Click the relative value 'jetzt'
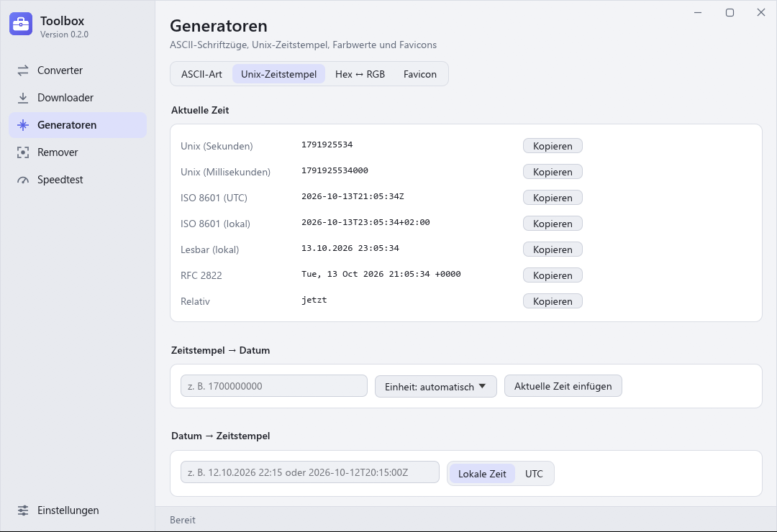The height and width of the screenshot is (532, 777). [314, 300]
